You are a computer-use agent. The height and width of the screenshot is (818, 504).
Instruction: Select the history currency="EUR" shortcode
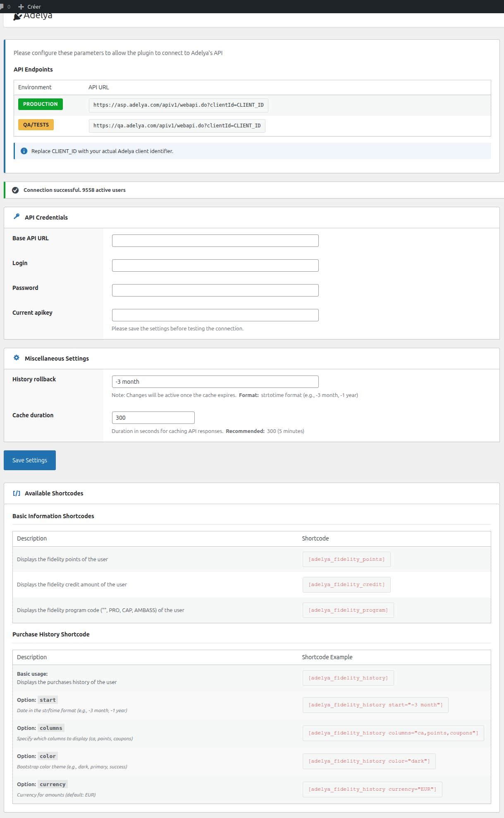coord(373,789)
